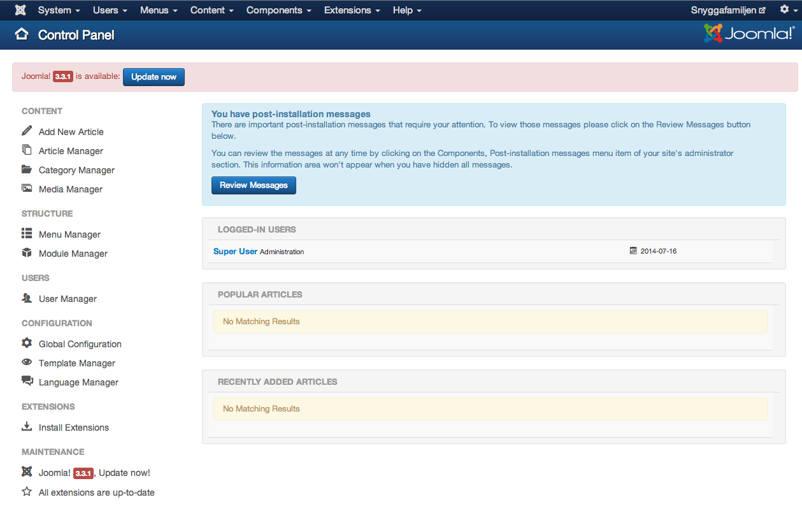Screen dimensions: 802x532
Task: Go to Menu Manager
Action: click(69, 234)
